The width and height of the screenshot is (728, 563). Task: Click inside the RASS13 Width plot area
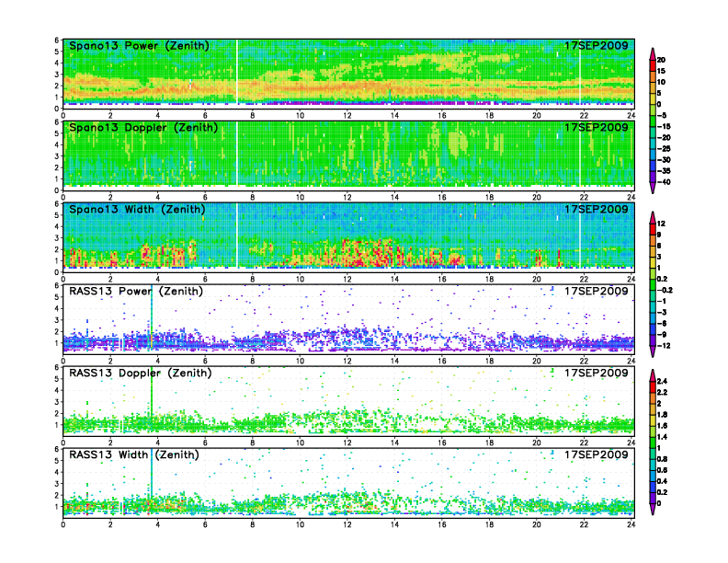348,483
